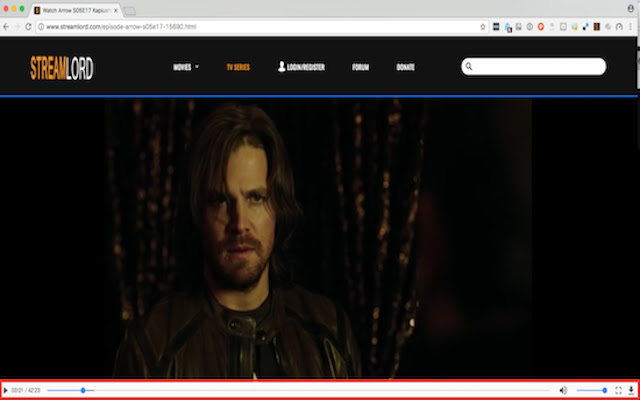Screen dimensions: 640x400
Task: Click the Chrome profile avatar icon
Action: pos(631,9)
